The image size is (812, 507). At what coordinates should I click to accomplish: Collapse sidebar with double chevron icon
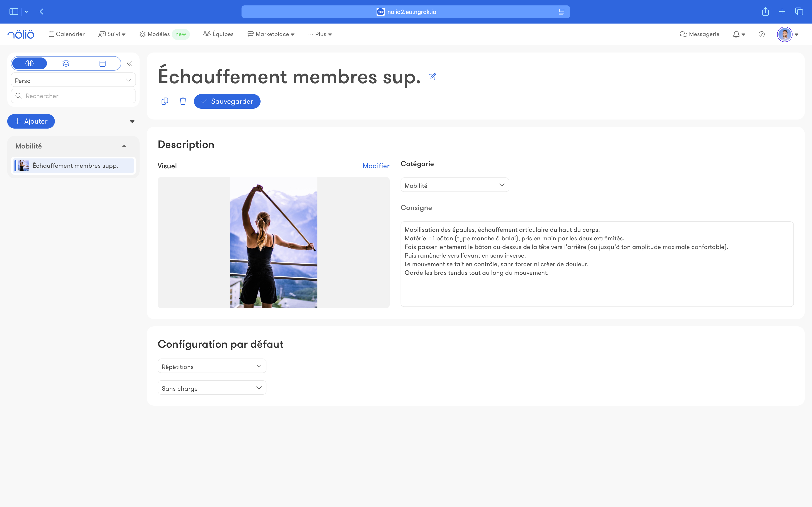click(x=130, y=63)
